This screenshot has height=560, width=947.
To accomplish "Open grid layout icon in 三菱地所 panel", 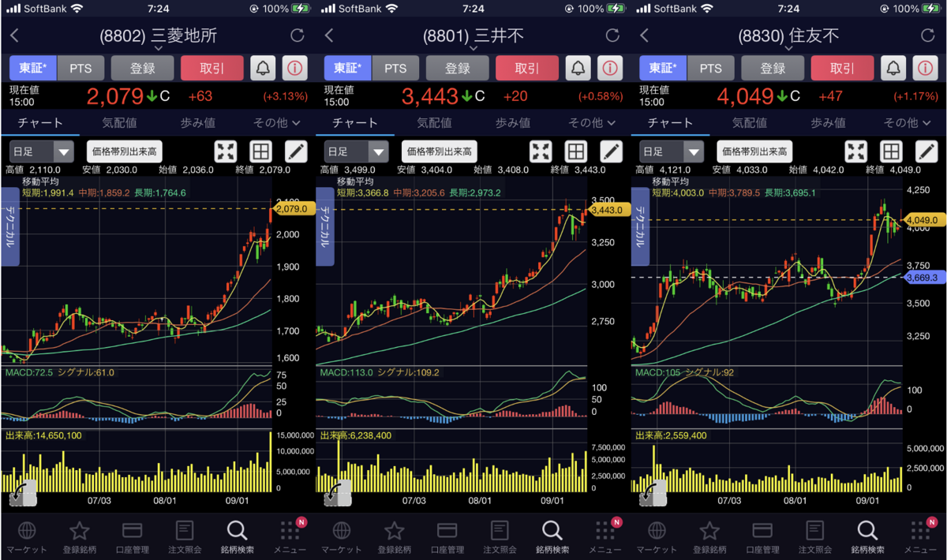I will [260, 151].
